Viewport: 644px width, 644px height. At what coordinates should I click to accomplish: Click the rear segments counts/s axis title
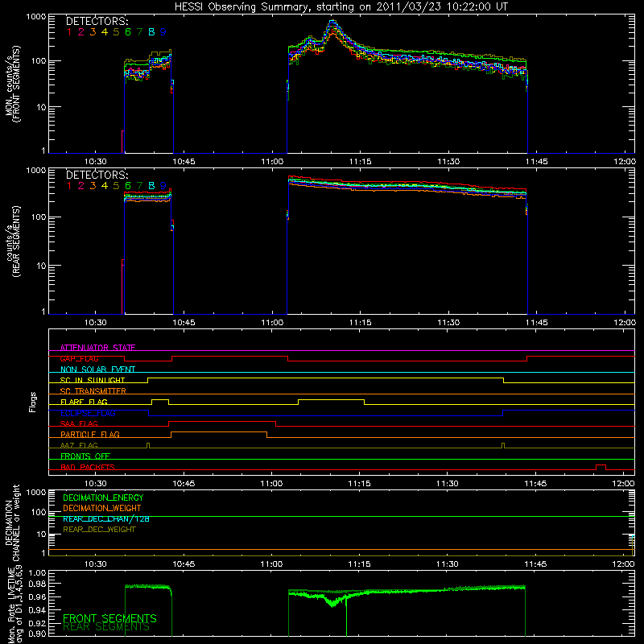(12, 242)
